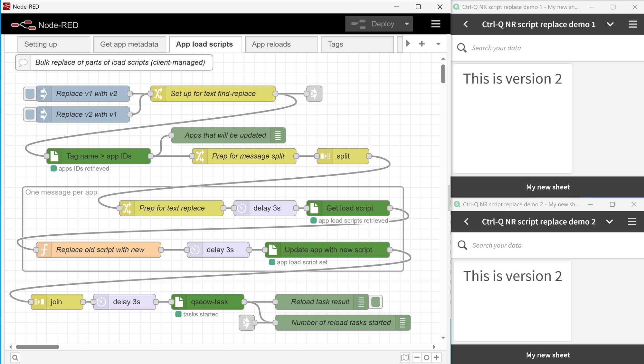This screenshot has width=644, height=364.
Task: Trigger 'Replace v2 with v1' inject button
Action: point(30,114)
